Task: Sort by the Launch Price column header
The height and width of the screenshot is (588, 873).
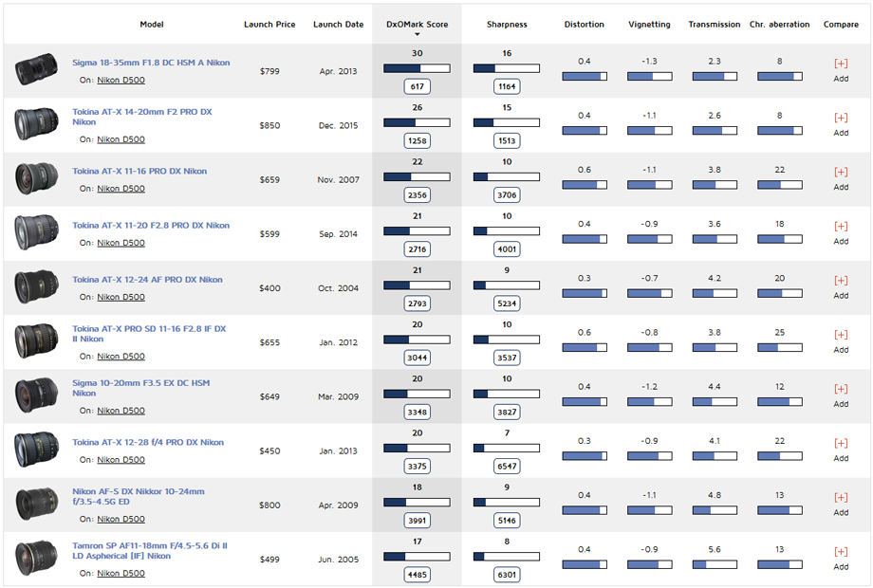Action: coord(269,25)
